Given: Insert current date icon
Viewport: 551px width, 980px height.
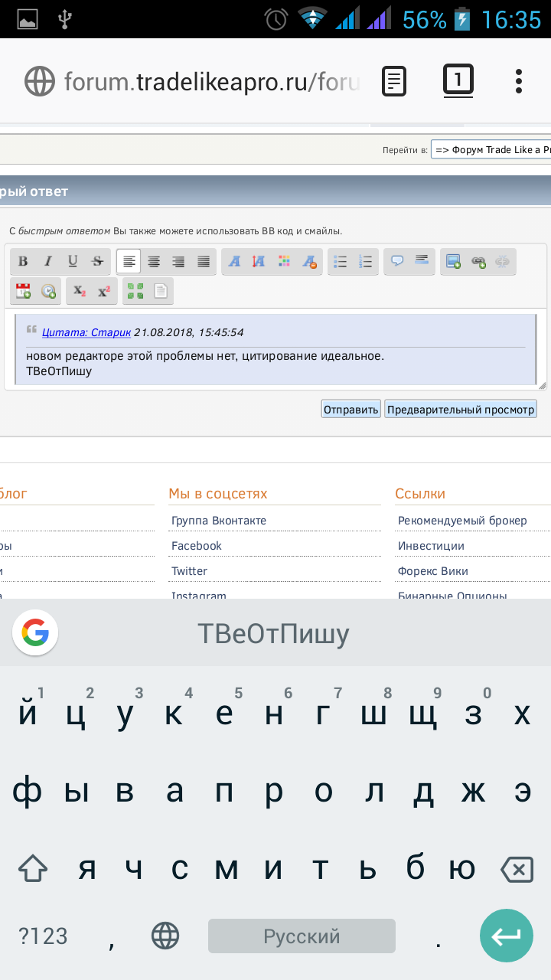Looking at the screenshot, I should [x=23, y=291].
